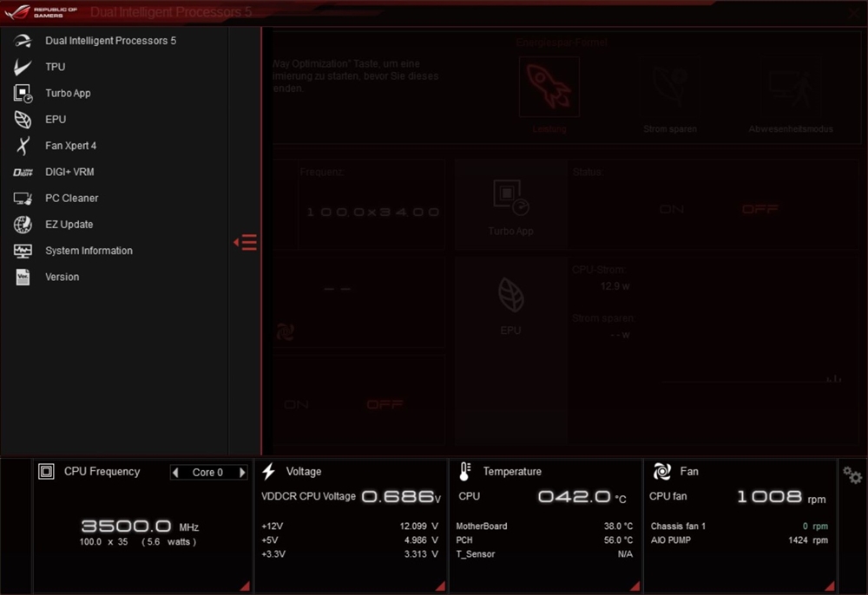Expand the Fan panel corner triangle
The width and height of the screenshot is (868, 595).
(x=829, y=586)
